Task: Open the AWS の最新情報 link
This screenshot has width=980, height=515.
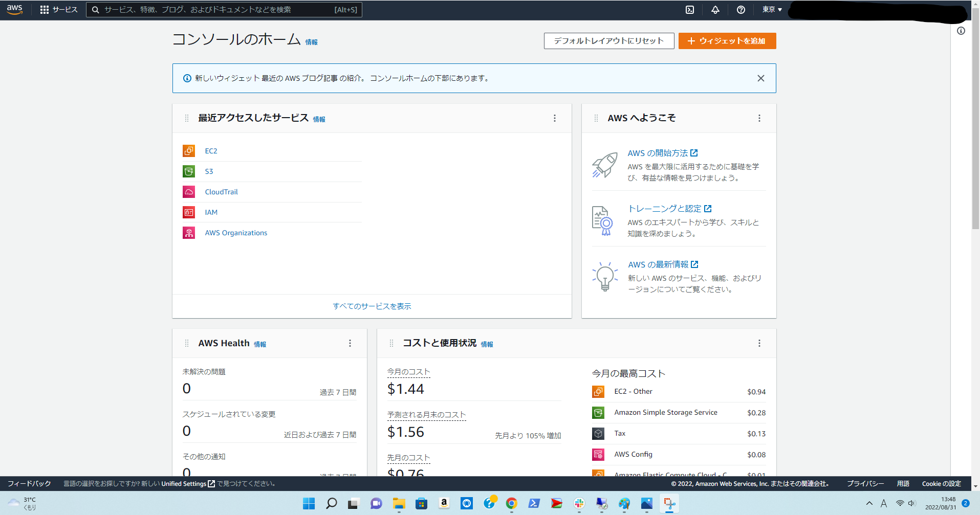Action: coord(663,264)
